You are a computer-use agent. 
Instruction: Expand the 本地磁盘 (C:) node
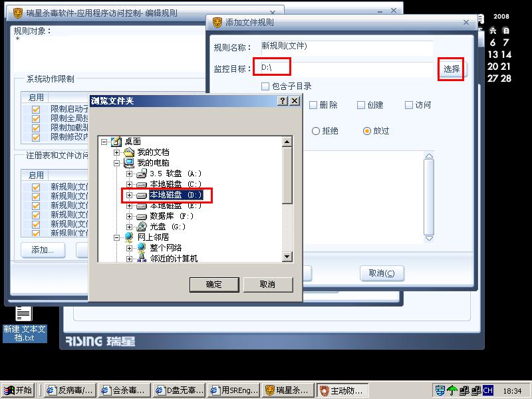(x=129, y=185)
